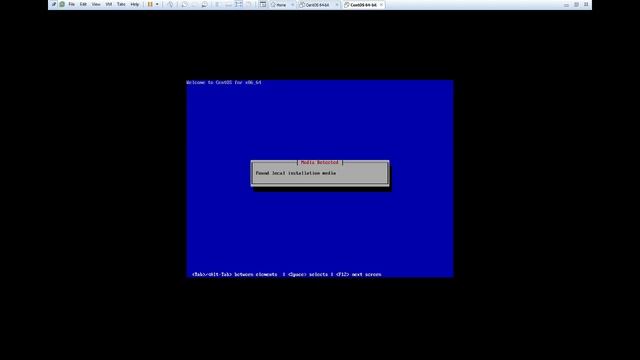Open the File menu
This screenshot has width=640, height=360.
[71, 4]
